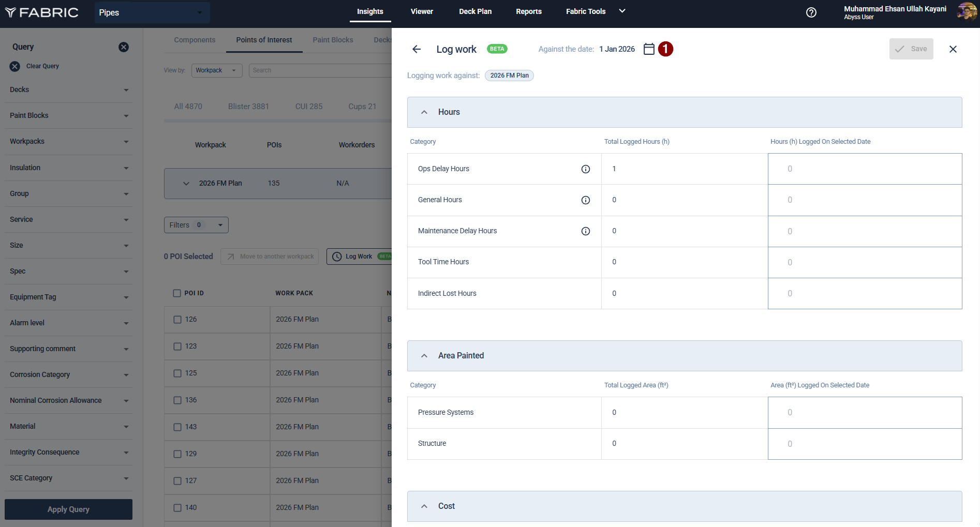
Task: Click the Save button
Action: pyautogui.click(x=911, y=49)
